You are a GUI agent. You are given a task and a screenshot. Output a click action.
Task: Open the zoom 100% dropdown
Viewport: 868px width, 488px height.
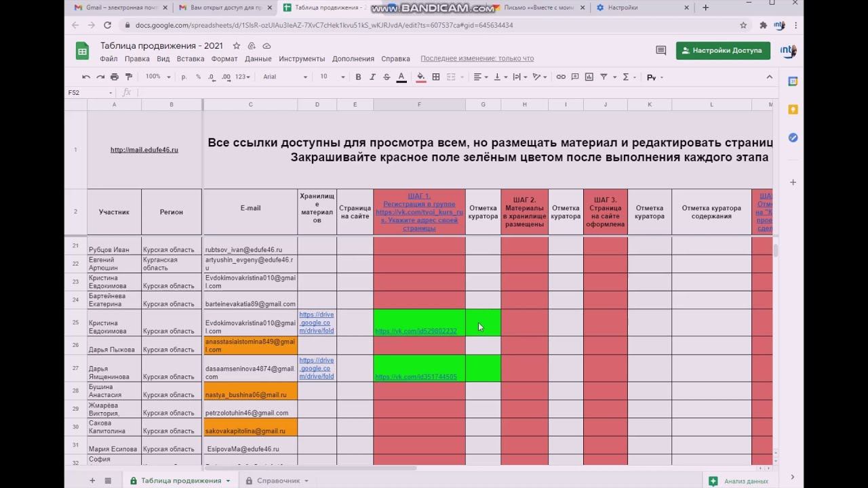tap(157, 77)
